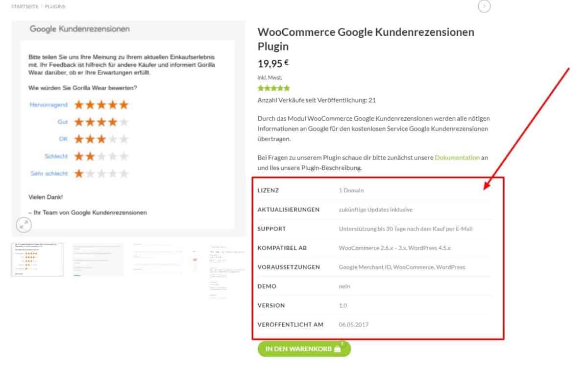Click the green five-star product rating
Screen dimensions: 588x367
point(273,89)
